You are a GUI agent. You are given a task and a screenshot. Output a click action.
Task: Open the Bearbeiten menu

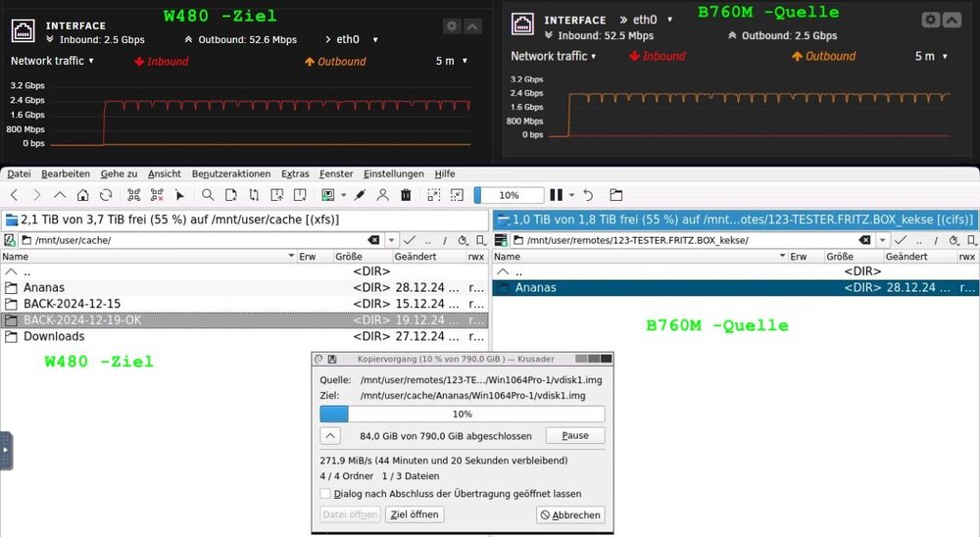tap(66, 173)
